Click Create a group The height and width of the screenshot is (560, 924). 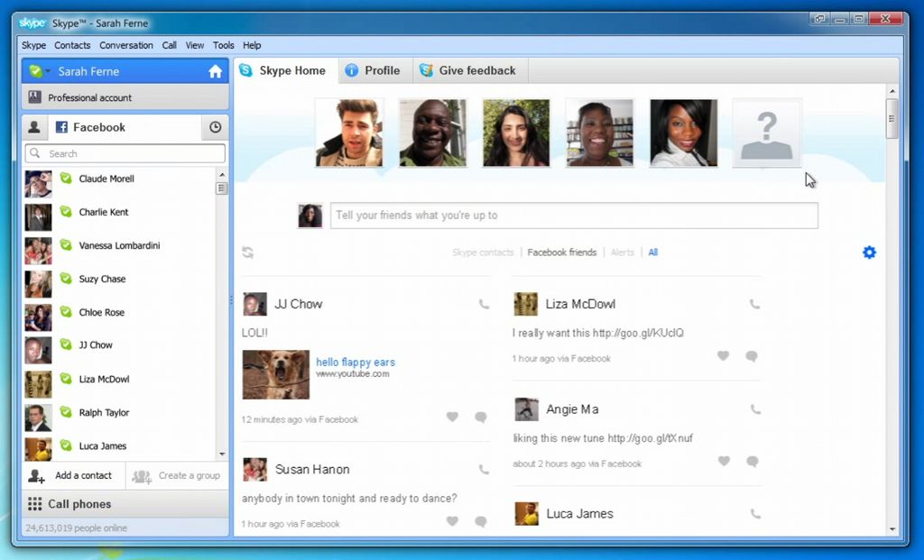pyautogui.click(x=177, y=476)
